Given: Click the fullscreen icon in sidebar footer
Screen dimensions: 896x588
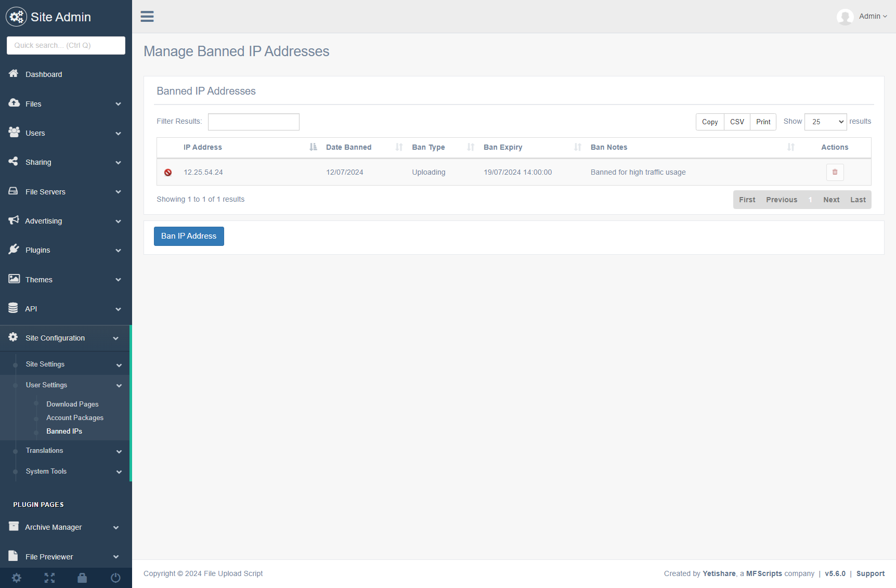Looking at the screenshot, I should tap(49, 578).
